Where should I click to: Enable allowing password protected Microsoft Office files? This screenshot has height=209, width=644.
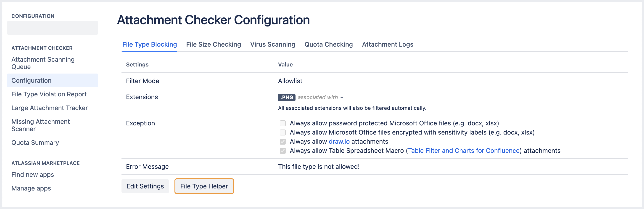pyautogui.click(x=282, y=123)
